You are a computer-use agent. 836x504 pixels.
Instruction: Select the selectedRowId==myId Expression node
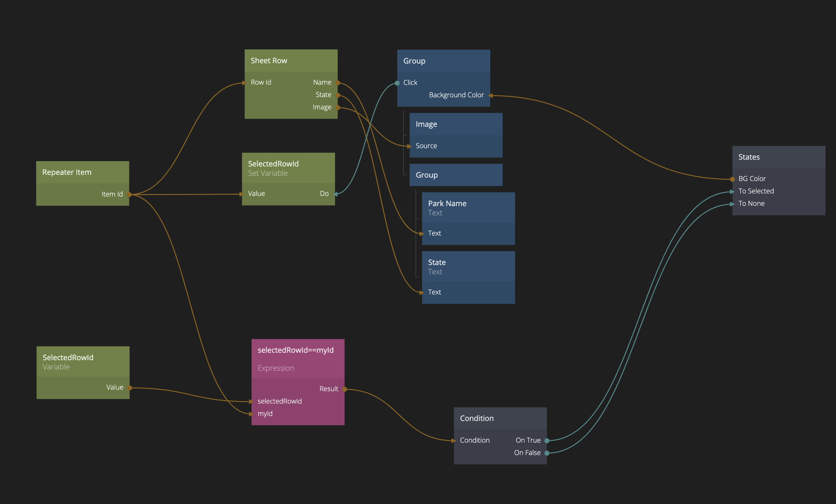(x=295, y=350)
